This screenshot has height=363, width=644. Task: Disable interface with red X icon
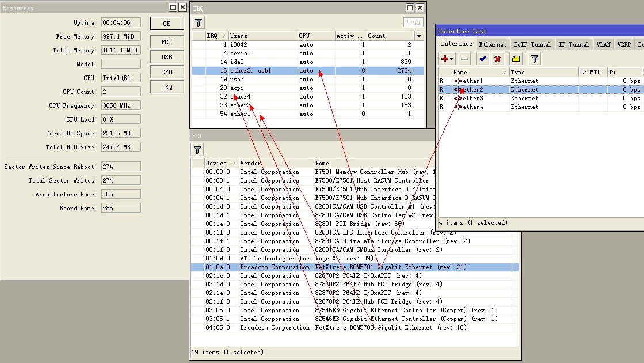pos(497,59)
